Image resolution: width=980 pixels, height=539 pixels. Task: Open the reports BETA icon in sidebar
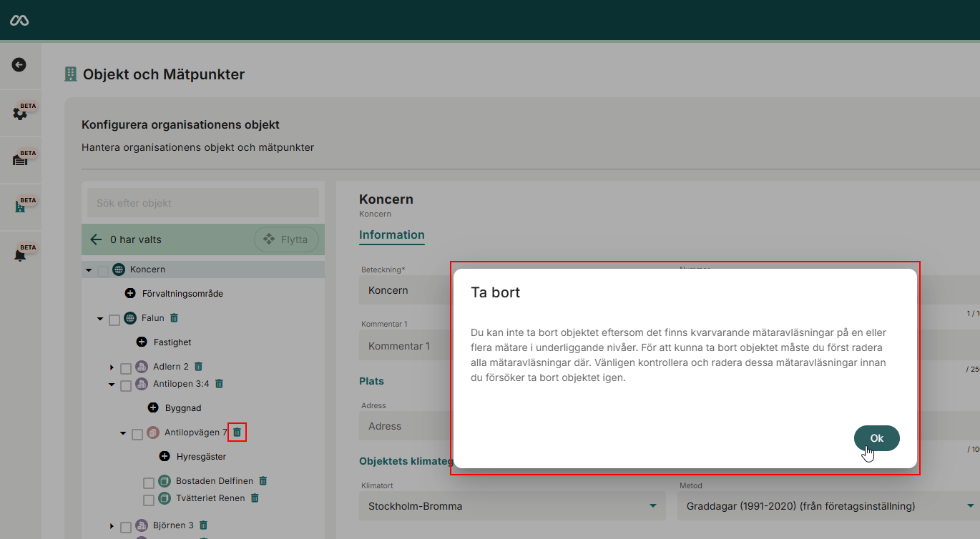(20, 159)
